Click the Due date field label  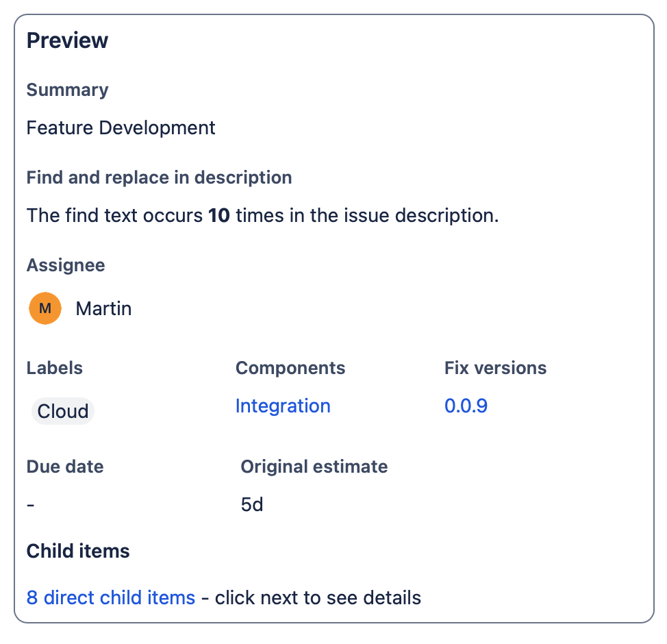(x=65, y=467)
